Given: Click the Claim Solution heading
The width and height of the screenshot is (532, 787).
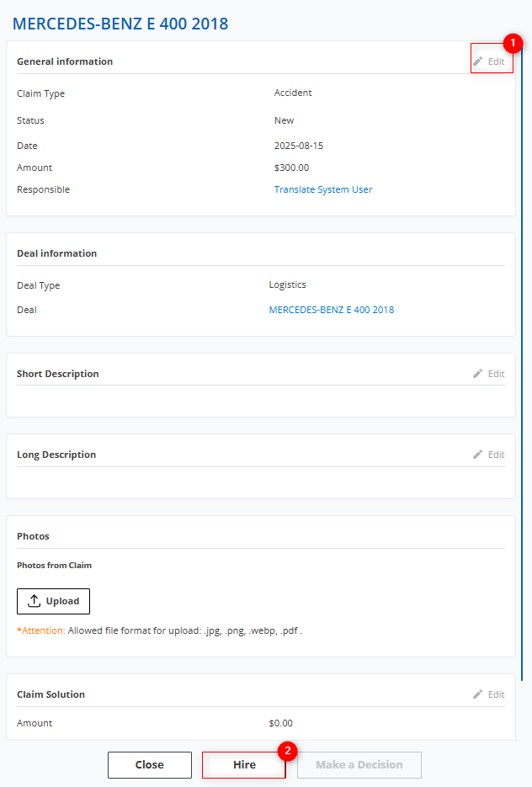Looking at the screenshot, I should (x=51, y=694).
